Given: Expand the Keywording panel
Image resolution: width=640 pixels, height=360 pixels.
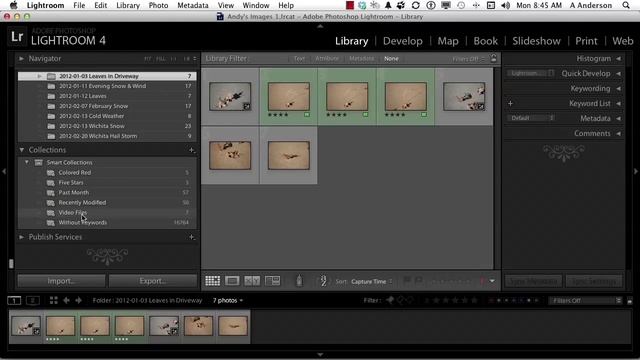Looking at the screenshot, I should [x=619, y=89].
